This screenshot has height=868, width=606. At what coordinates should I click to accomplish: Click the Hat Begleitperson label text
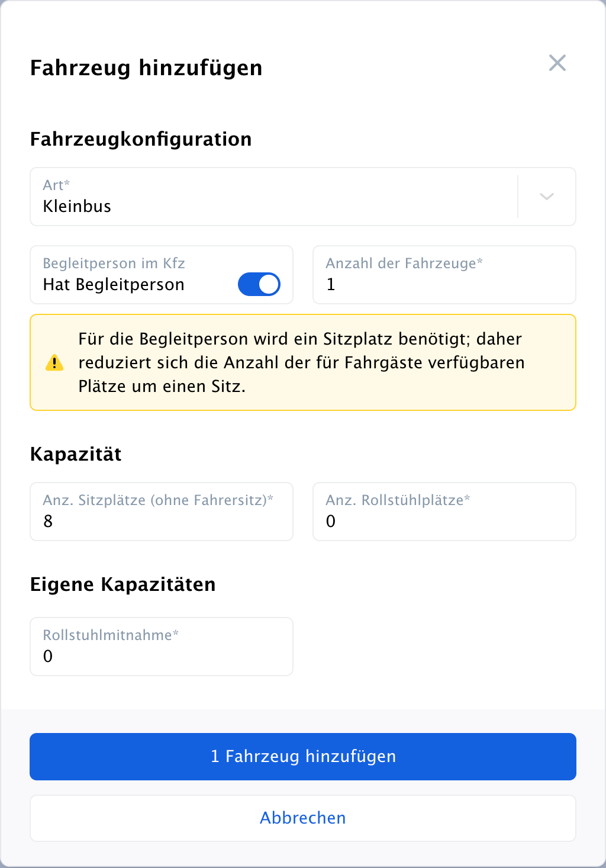pyautogui.click(x=114, y=285)
